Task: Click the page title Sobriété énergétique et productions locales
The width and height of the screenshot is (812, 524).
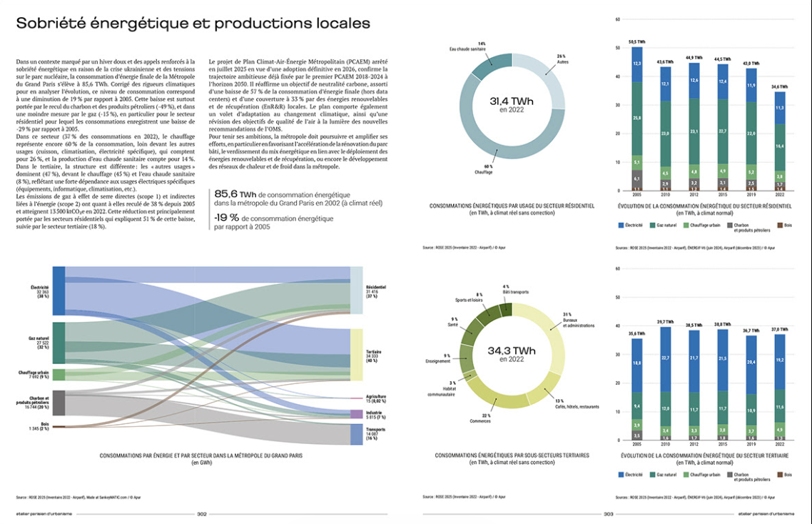Action: tap(193, 24)
